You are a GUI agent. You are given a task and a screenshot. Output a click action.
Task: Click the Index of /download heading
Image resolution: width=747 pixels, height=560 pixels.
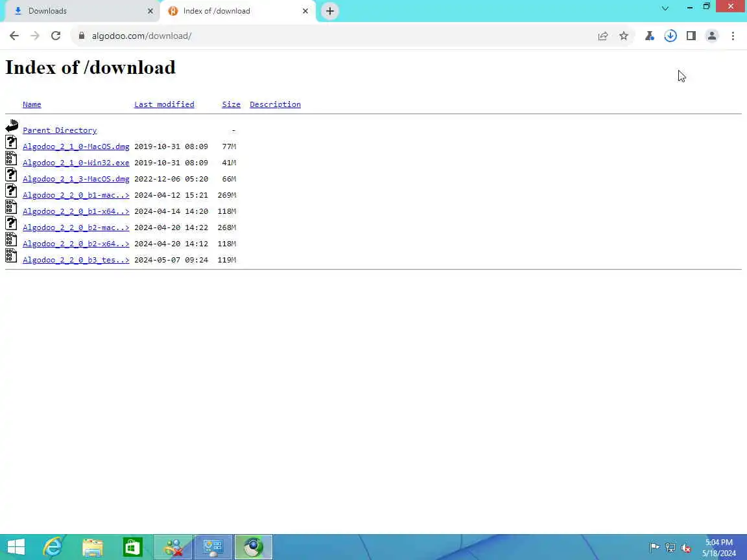(x=91, y=67)
